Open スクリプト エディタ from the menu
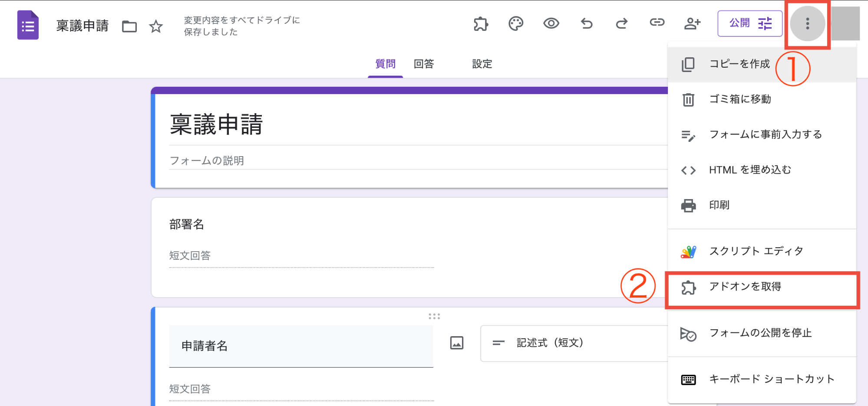This screenshot has height=406, width=868. pyautogui.click(x=762, y=252)
